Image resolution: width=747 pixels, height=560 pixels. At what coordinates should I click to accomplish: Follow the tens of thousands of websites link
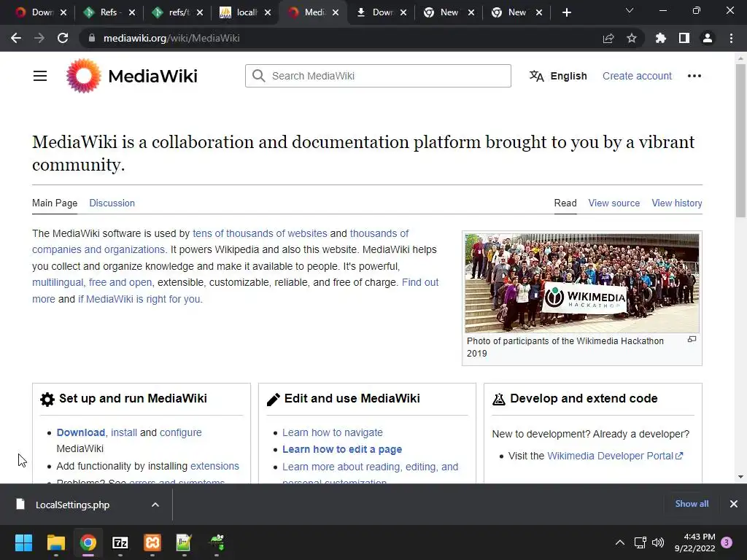click(260, 233)
